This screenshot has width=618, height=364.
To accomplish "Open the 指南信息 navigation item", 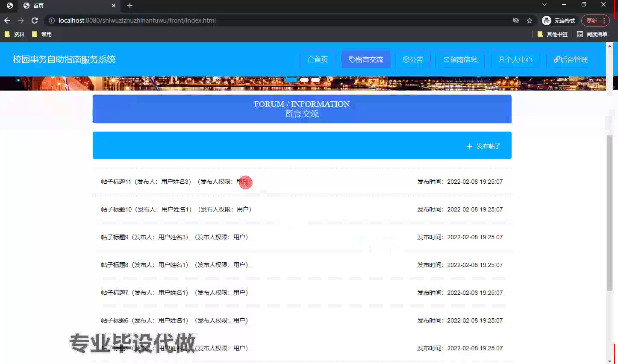I will click(x=460, y=59).
